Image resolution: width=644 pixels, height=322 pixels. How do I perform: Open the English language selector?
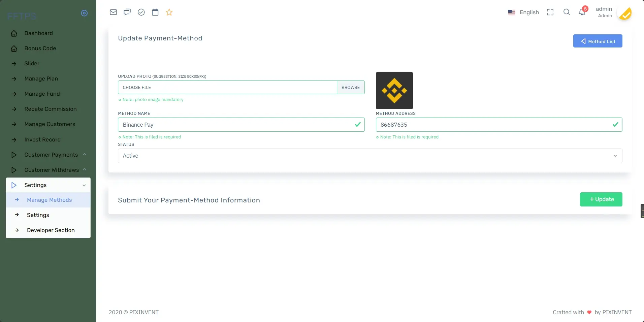coord(523,12)
